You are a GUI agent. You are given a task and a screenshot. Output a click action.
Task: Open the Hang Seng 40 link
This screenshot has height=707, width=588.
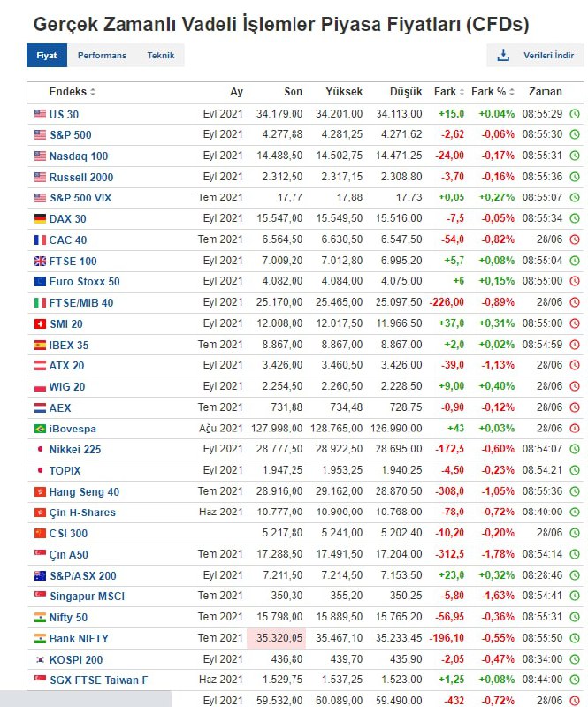tap(84, 491)
